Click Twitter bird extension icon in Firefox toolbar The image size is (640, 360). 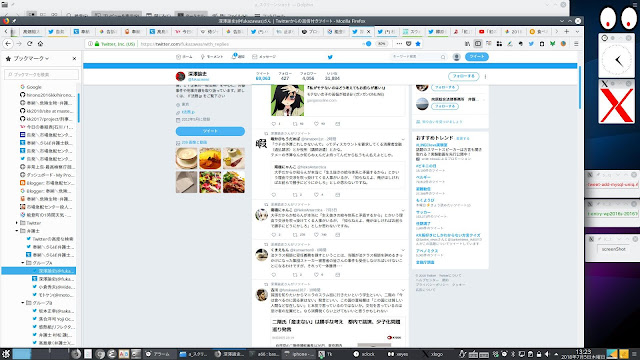pyautogui.click(x=531, y=44)
